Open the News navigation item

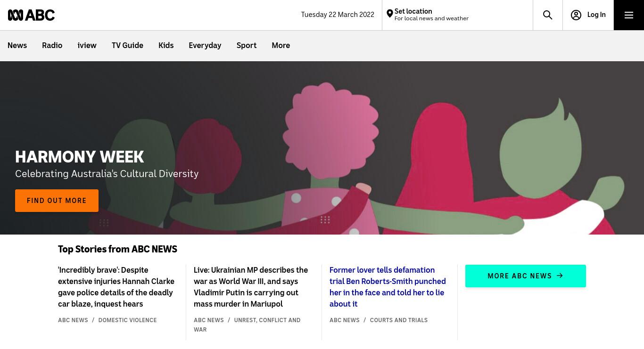(17, 46)
